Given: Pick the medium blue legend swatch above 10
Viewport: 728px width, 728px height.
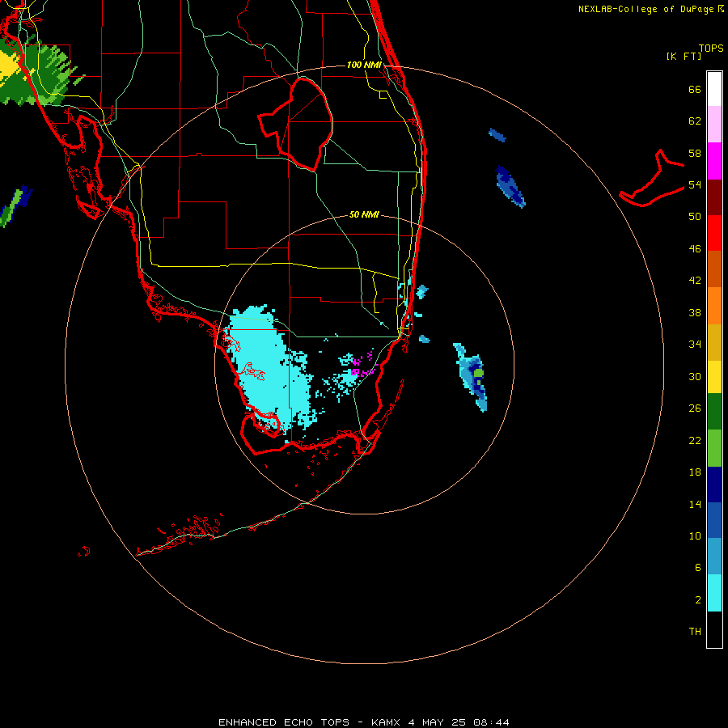Looking at the screenshot, I should point(714,520).
